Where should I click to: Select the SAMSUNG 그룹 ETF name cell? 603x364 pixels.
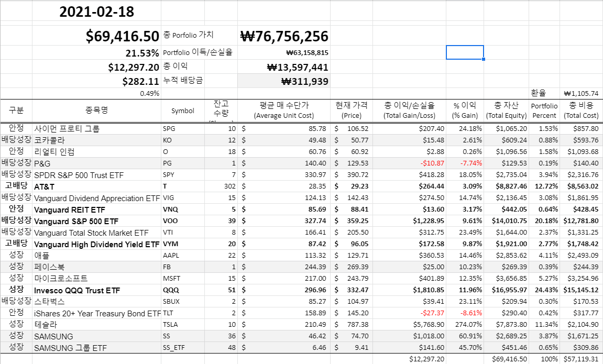coord(96,347)
